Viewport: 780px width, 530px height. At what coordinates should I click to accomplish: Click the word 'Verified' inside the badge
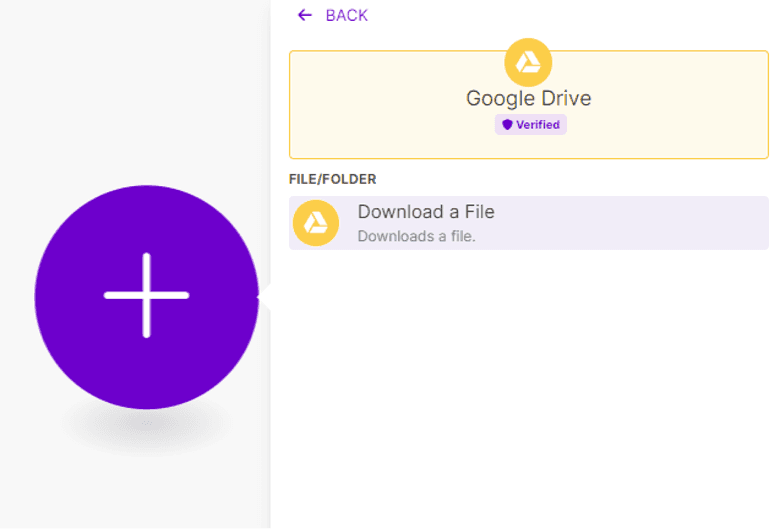tap(538, 125)
